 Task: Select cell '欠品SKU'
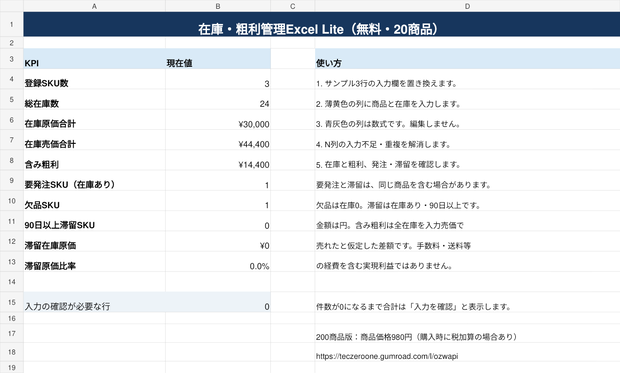tap(94, 201)
